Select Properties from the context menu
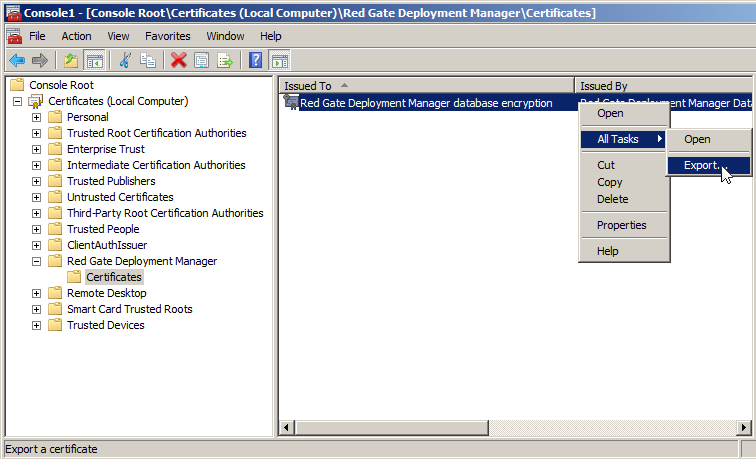The height and width of the screenshot is (459, 756). pyautogui.click(x=621, y=225)
